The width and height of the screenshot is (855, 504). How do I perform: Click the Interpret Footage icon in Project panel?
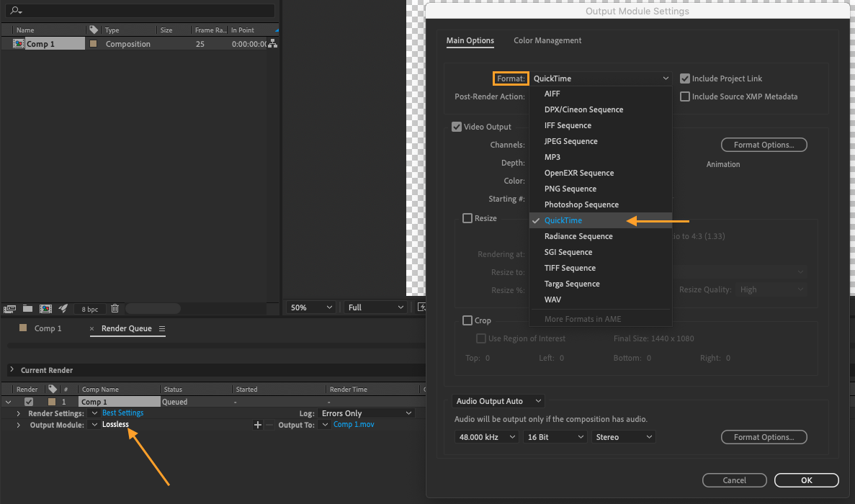pos(9,309)
